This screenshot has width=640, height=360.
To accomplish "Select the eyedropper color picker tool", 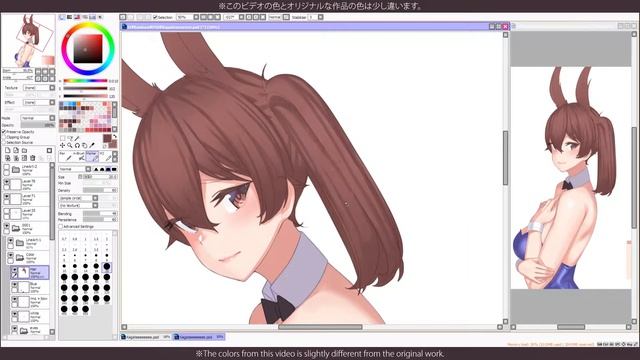I will click(x=92, y=145).
